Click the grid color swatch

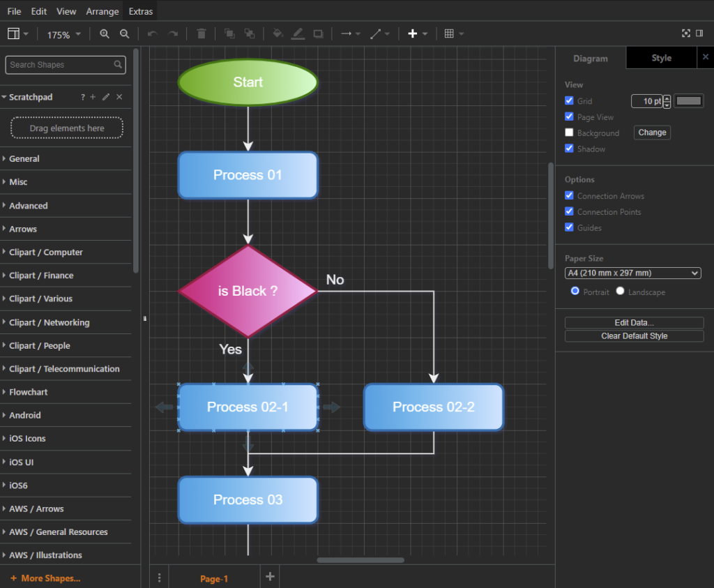pyautogui.click(x=689, y=101)
